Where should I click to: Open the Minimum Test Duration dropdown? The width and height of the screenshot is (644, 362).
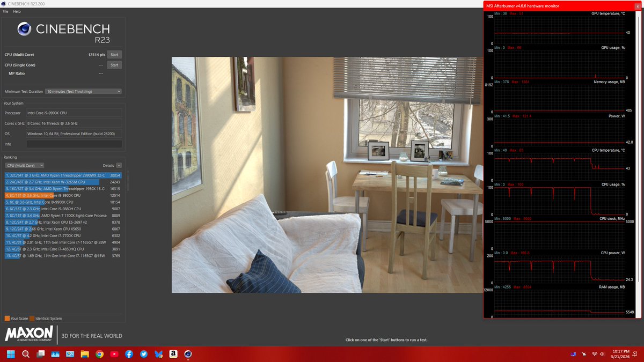(x=84, y=91)
